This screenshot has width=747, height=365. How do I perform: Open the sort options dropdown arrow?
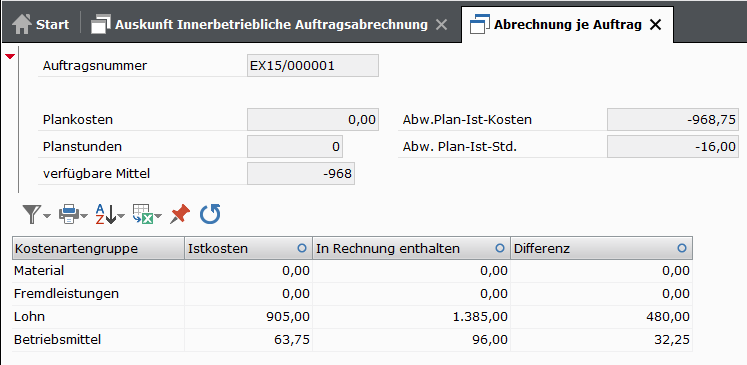[x=121, y=217]
